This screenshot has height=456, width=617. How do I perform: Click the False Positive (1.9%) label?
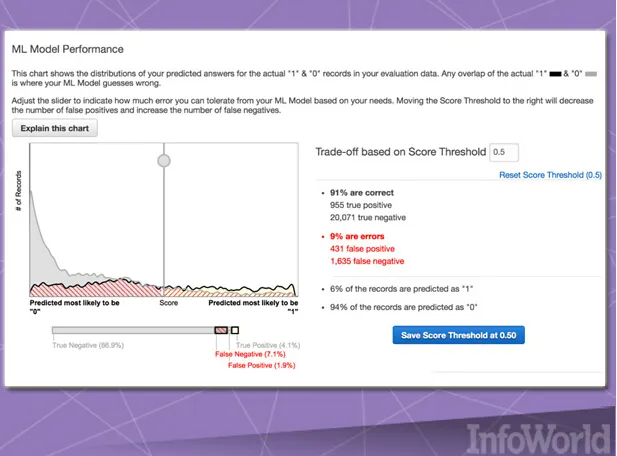coord(262,365)
